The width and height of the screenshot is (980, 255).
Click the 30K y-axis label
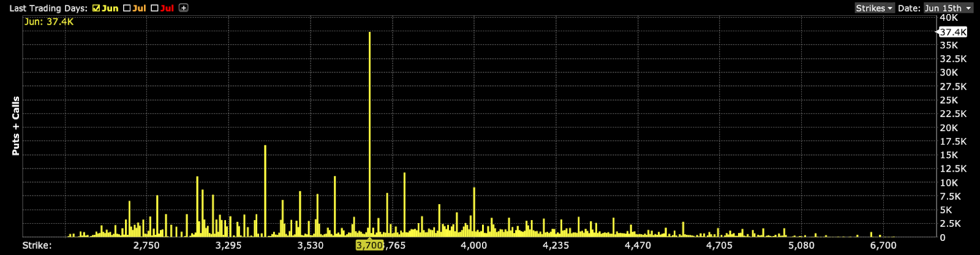pos(949,72)
